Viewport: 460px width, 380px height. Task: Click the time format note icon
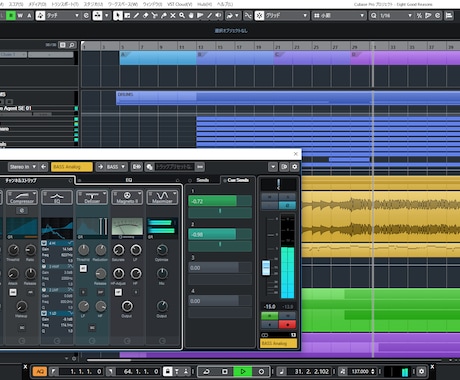(x=281, y=371)
